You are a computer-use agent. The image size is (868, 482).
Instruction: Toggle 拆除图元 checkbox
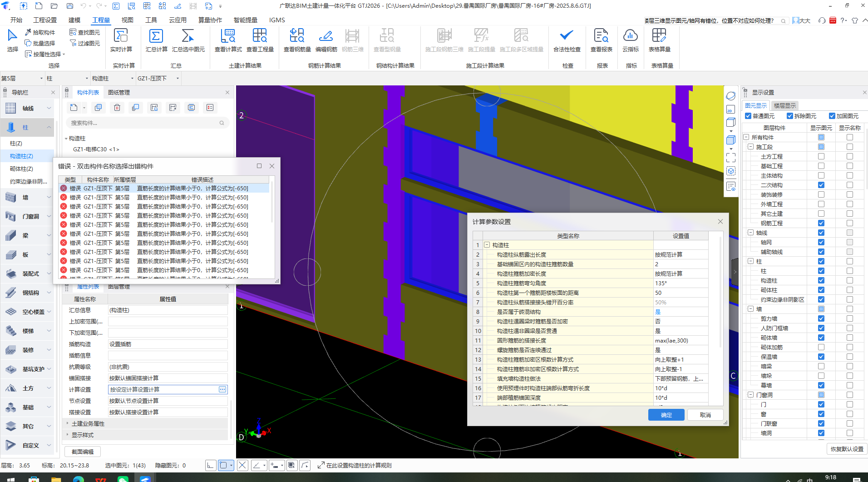[790, 116]
